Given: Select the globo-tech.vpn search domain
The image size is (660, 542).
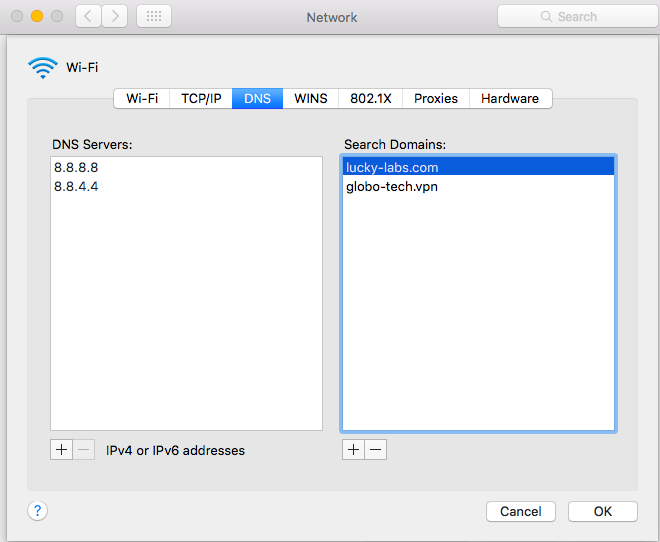Looking at the screenshot, I should click(x=392, y=187).
